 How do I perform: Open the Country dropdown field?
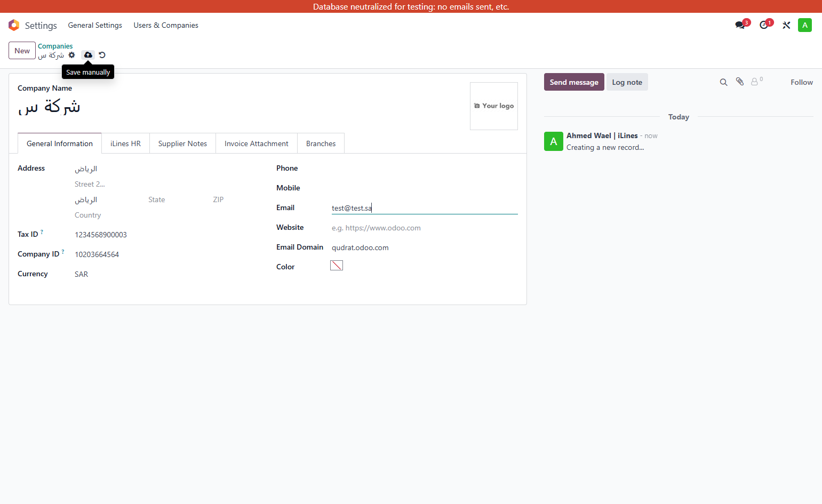coord(167,215)
